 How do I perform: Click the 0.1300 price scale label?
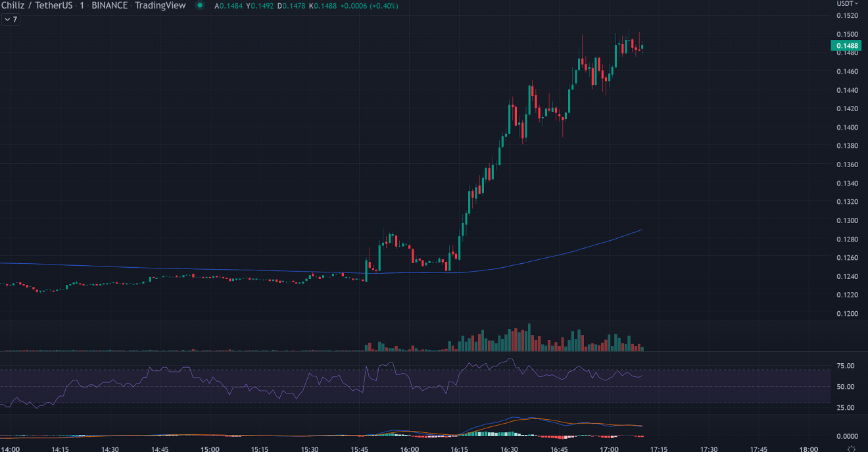tap(846, 220)
